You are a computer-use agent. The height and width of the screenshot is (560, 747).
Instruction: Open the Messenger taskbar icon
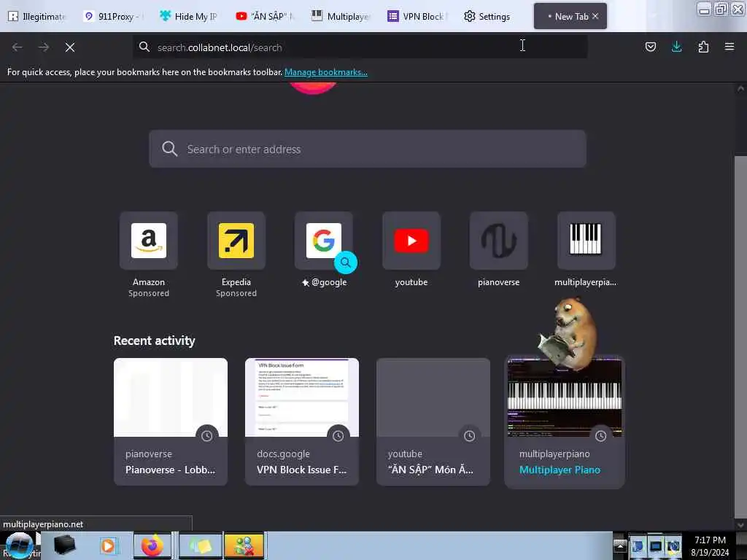pyautogui.click(x=244, y=545)
